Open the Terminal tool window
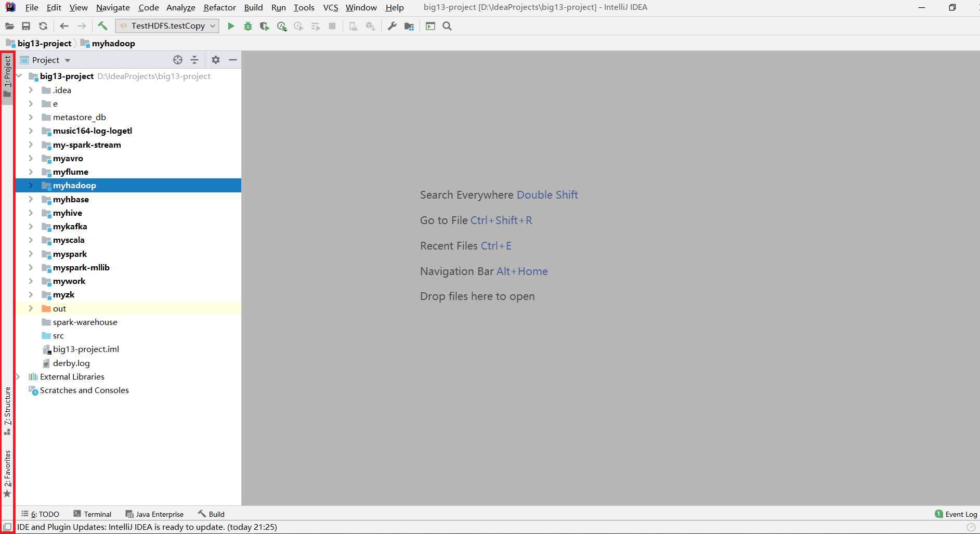Viewport: 980px width, 534px height. click(x=93, y=514)
